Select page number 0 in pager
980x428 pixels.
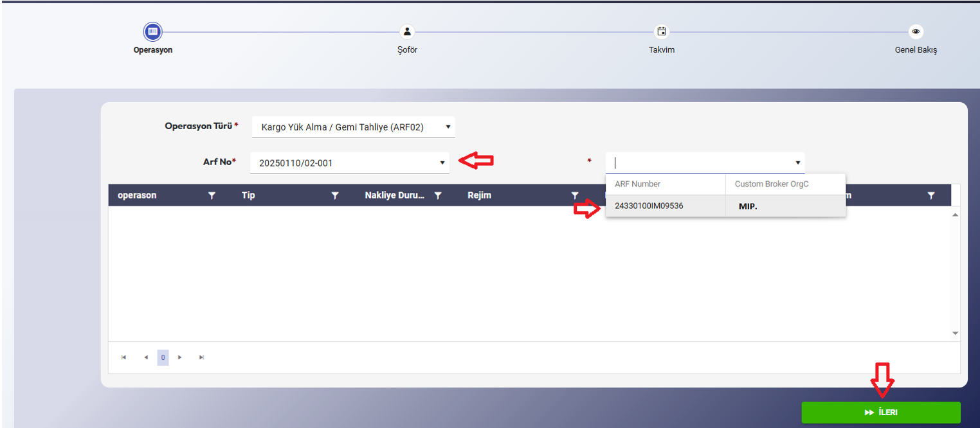pyautogui.click(x=163, y=357)
